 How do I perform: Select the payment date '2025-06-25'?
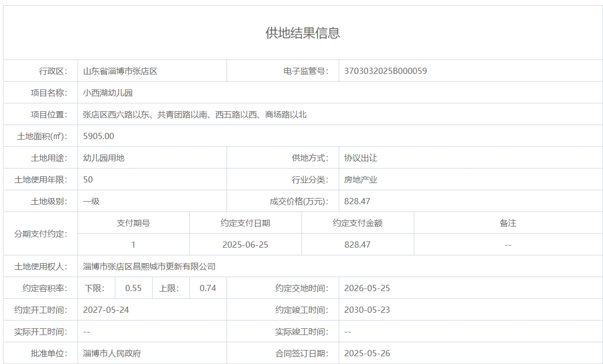point(245,245)
